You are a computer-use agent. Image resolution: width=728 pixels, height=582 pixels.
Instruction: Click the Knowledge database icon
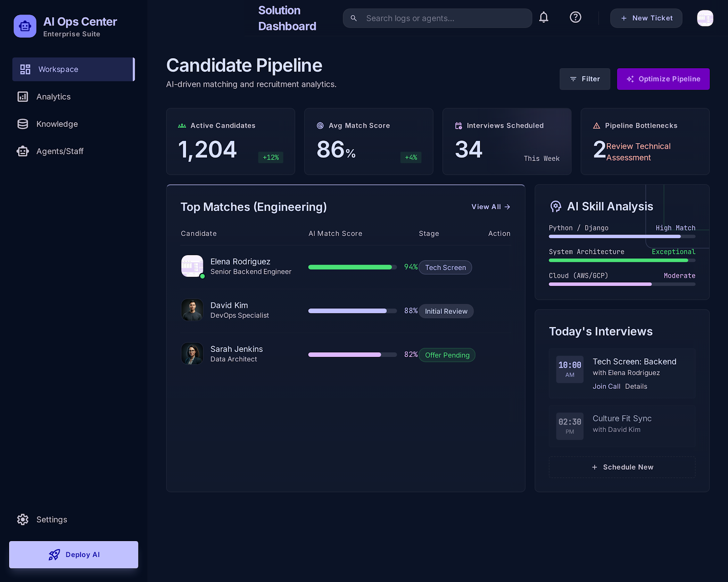pyautogui.click(x=23, y=124)
